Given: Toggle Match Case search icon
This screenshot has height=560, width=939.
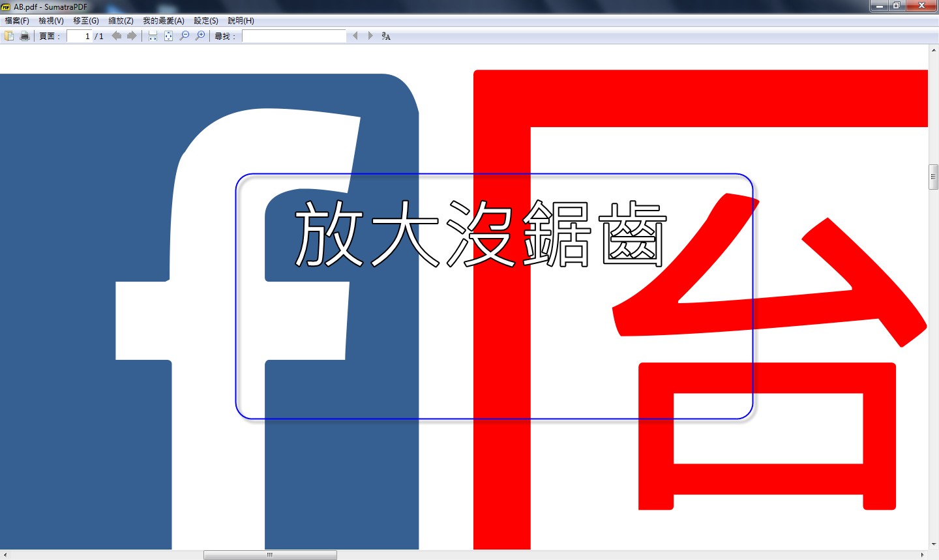Looking at the screenshot, I should 386,36.
